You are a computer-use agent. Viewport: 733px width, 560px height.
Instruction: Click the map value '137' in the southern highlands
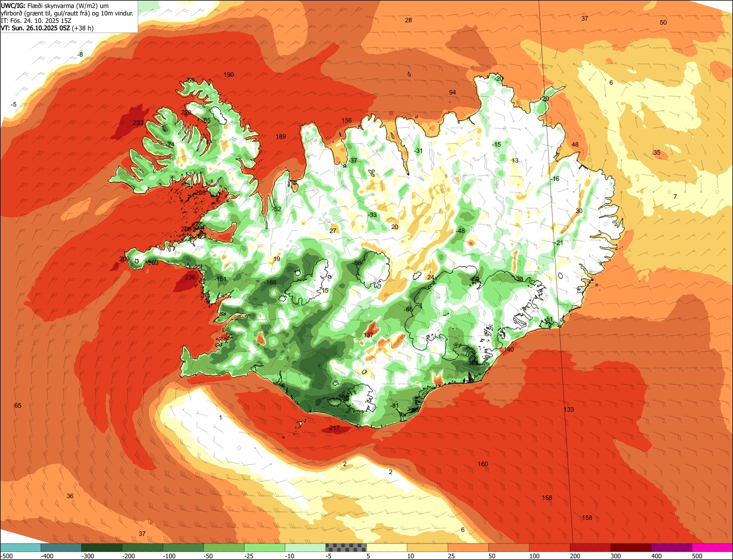point(369,335)
